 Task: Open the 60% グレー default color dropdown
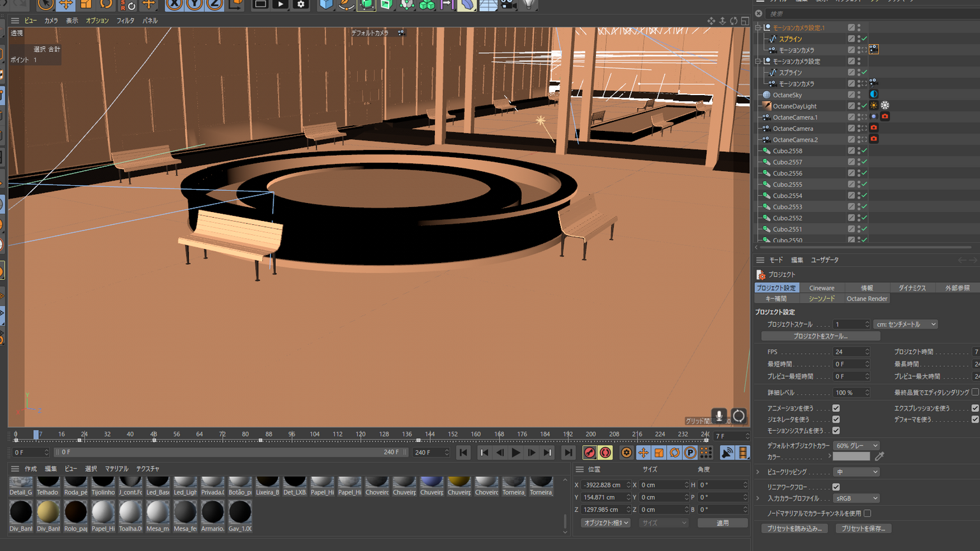pyautogui.click(x=856, y=446)
